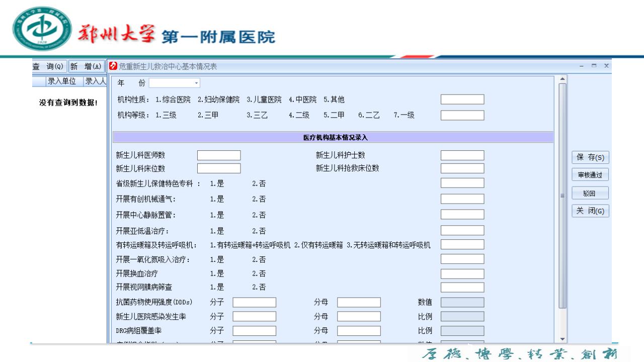Click the 2.三甲 level option text
Image resolution: width=644 pixels, height=362 pixels.
pos(208,115)
